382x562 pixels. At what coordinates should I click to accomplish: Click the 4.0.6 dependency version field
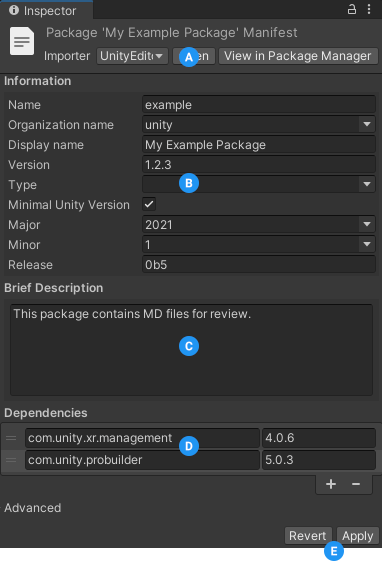coord(319,438)
